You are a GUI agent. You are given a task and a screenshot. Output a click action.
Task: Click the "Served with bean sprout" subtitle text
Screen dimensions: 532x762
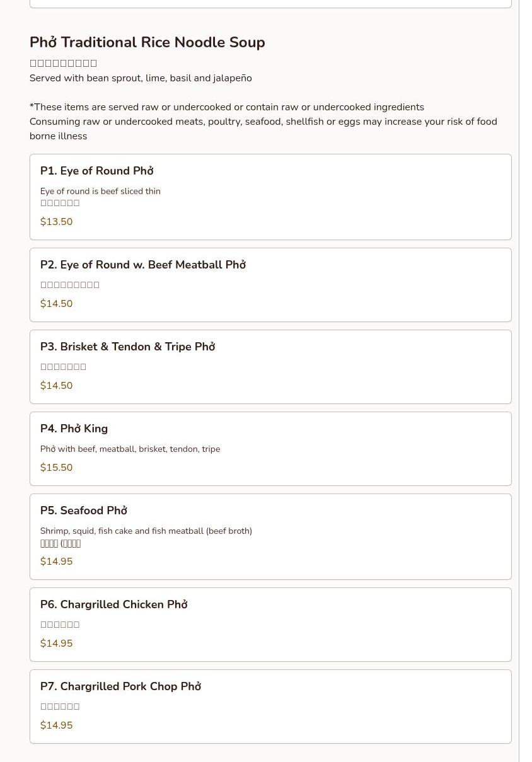141,79
